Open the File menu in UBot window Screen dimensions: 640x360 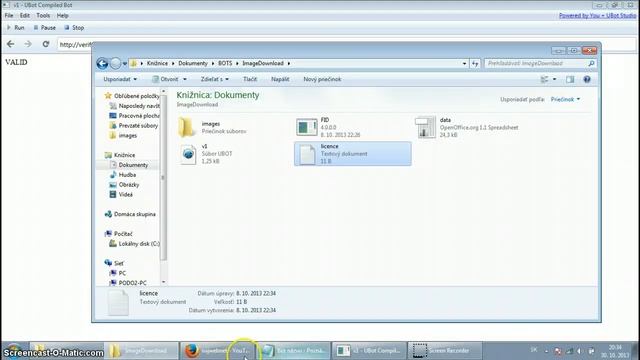pos(9,16)
